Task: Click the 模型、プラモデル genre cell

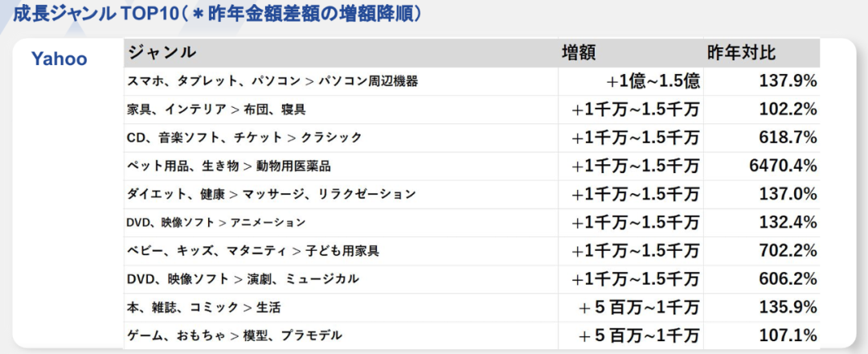Action: click(235, 335)
